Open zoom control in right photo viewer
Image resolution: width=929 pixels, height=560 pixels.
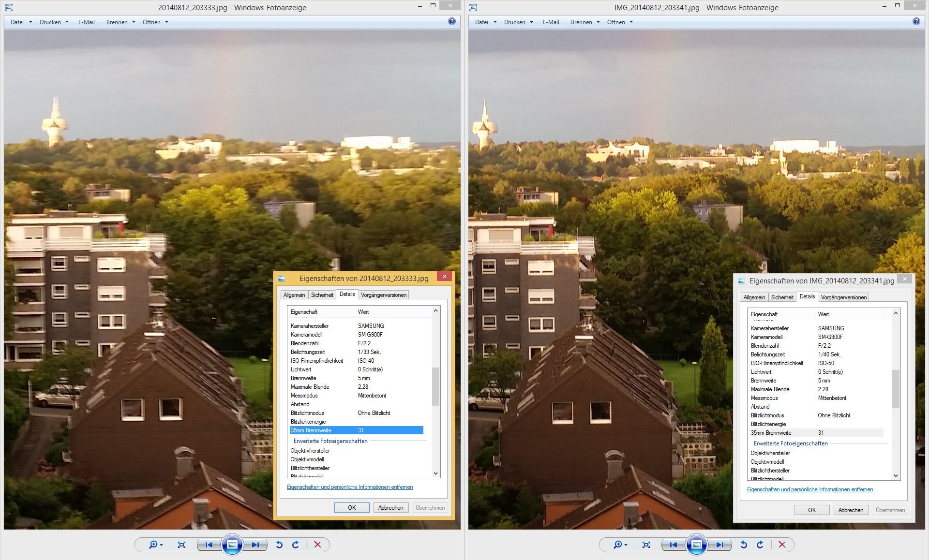click(620, 545)
